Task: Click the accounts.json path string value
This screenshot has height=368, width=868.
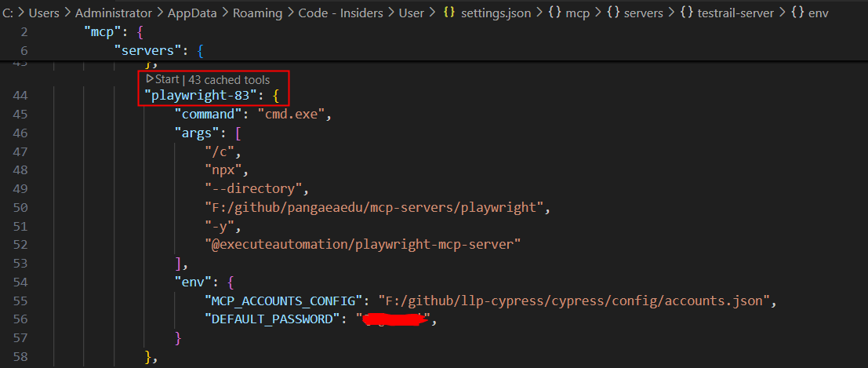Action: point(574,301)
